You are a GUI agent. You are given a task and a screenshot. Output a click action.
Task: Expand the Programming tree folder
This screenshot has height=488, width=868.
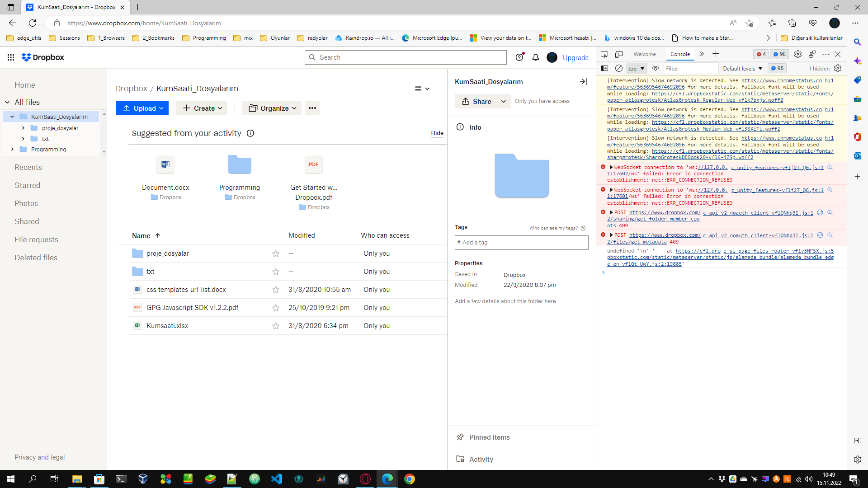(12, 149)
